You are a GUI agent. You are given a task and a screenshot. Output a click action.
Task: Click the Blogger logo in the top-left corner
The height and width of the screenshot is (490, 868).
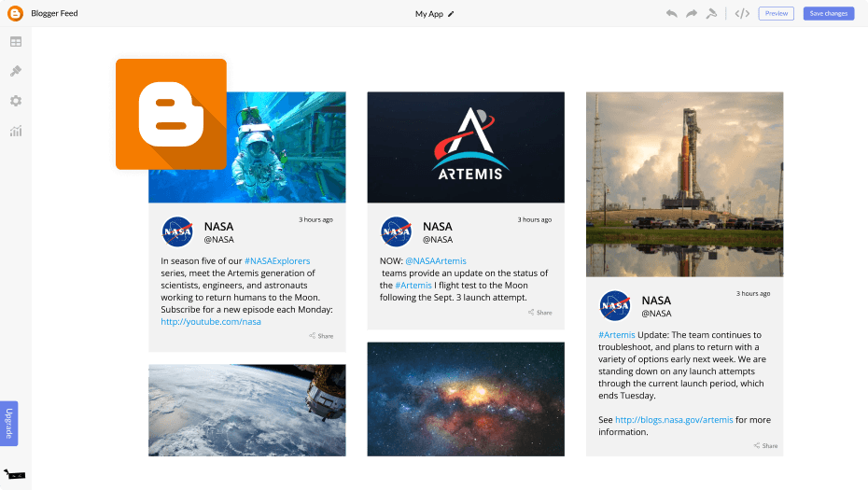point(15,13)
